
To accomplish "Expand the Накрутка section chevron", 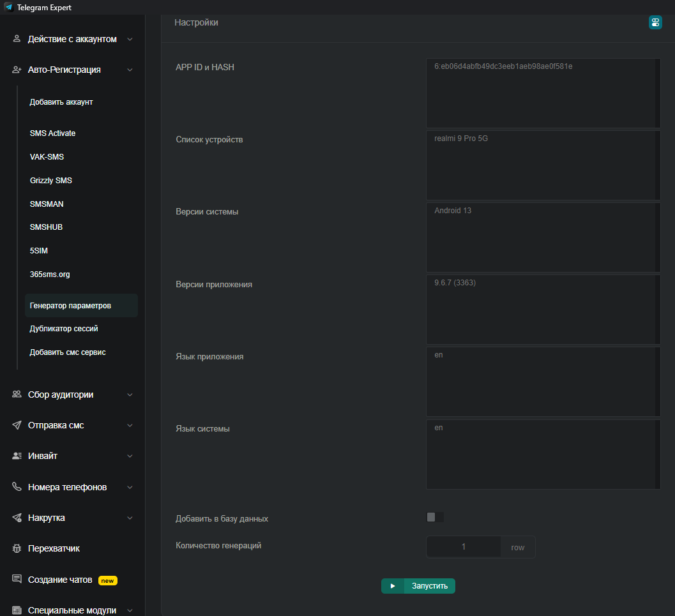I will pyautogui.click(x=130, y=518).
